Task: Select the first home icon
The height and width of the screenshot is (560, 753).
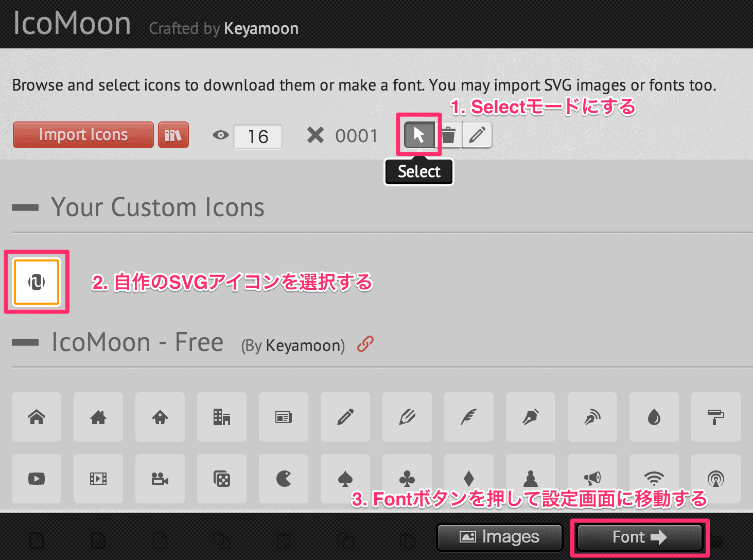Action: pos(37,417)
